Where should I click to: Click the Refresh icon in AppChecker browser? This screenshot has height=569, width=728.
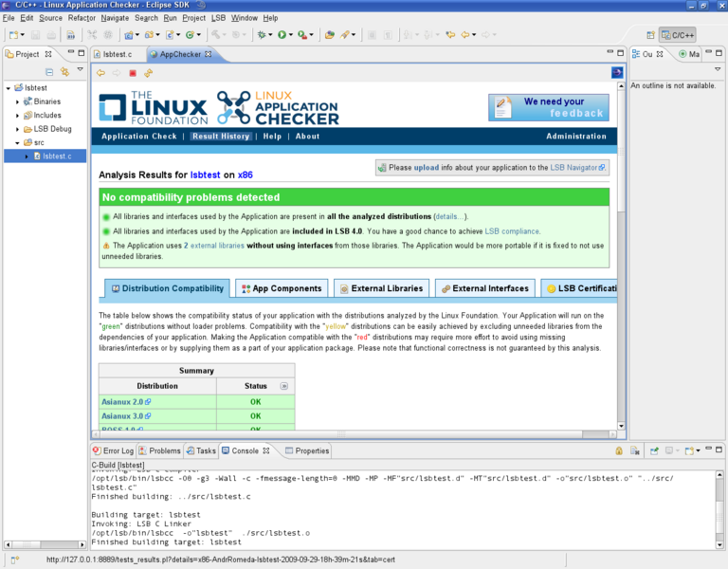148,73
